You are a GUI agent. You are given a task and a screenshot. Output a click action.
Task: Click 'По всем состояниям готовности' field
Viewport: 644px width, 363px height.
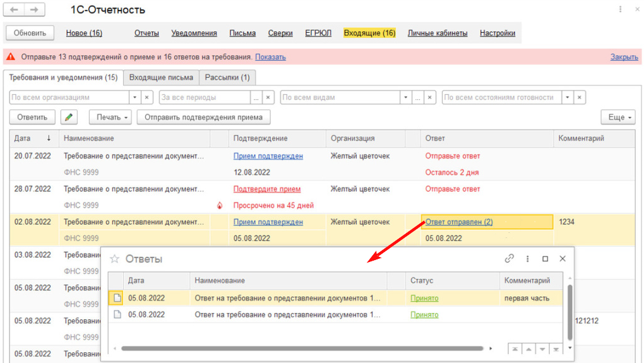coord(501,97)
